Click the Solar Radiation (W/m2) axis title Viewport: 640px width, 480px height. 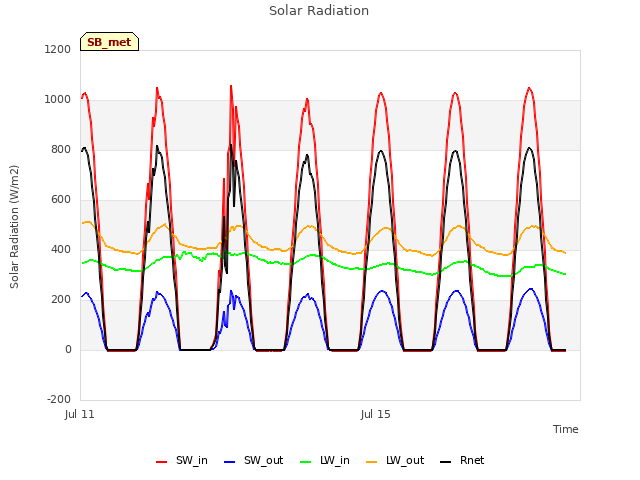(x=14, y=227)
